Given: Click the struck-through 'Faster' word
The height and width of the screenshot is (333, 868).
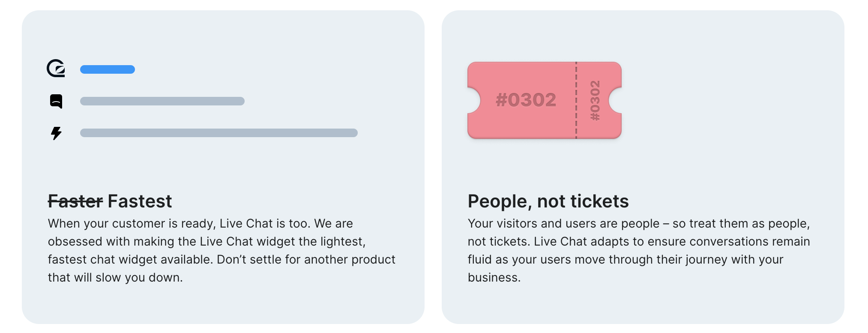Looking at the screenshot, I should tap(75, 201).
